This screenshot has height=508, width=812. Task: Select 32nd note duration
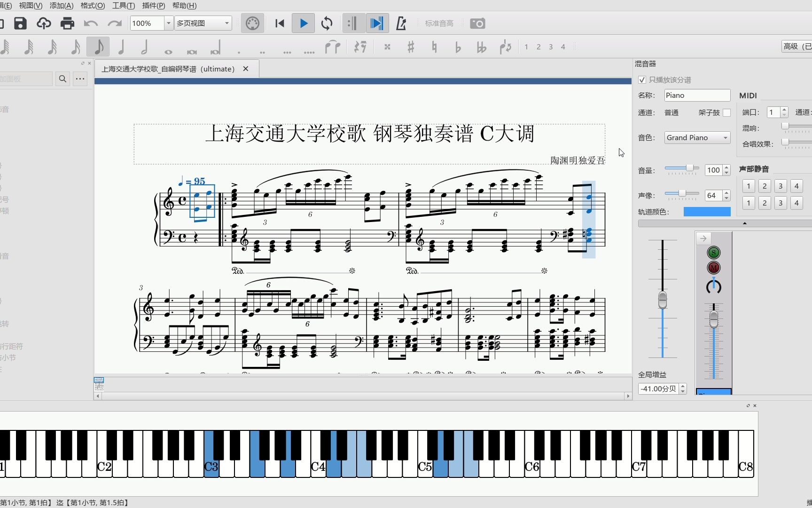[53, 47]
